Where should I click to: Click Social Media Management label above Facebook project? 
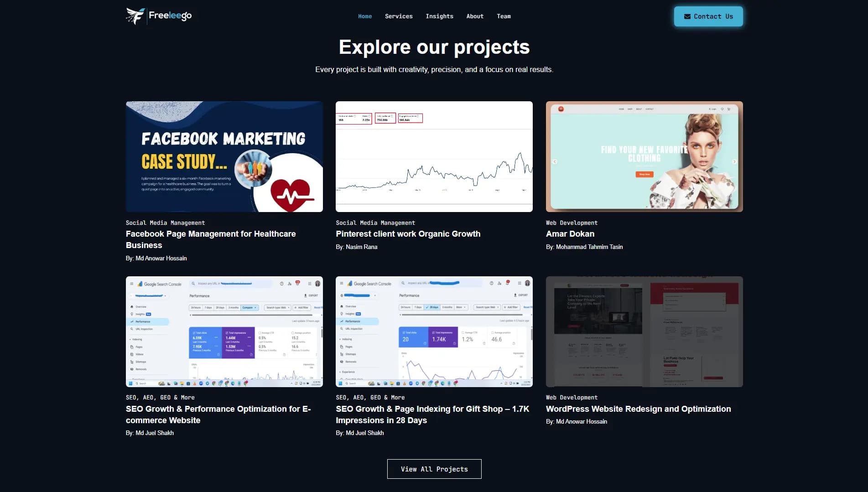point(166,223)
